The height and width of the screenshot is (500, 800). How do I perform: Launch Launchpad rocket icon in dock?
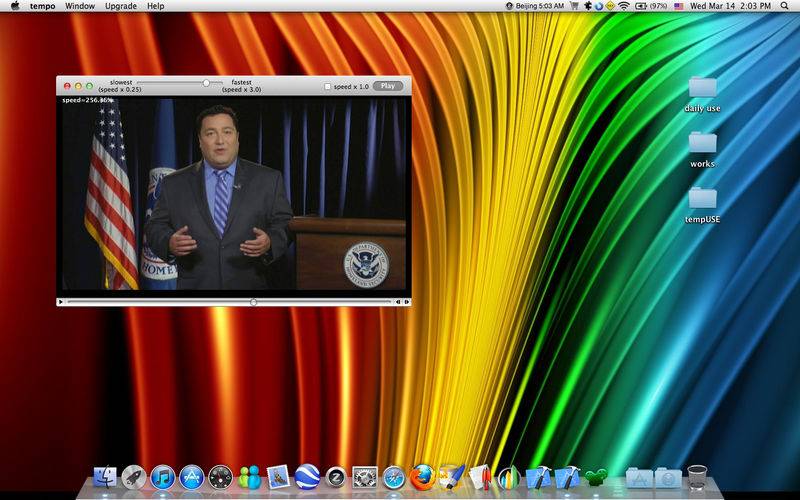(x=134, y=478)
